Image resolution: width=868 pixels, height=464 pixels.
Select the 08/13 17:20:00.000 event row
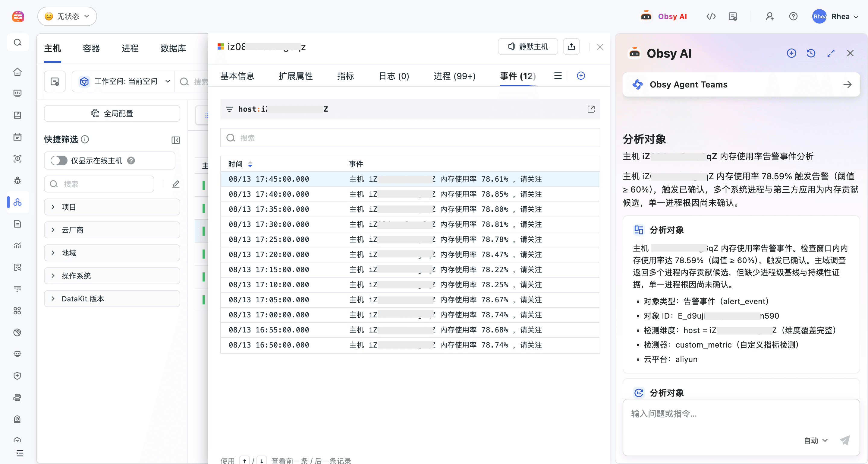coord(410,255)
